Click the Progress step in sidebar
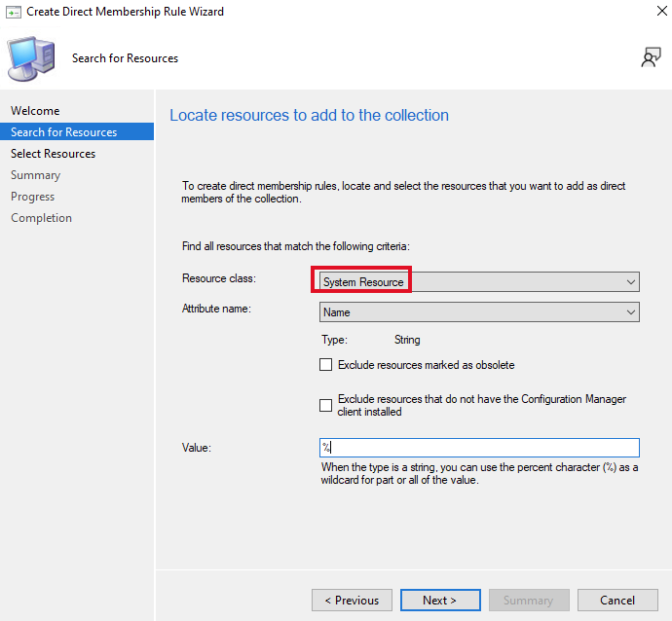 click(x=33, y=197)
